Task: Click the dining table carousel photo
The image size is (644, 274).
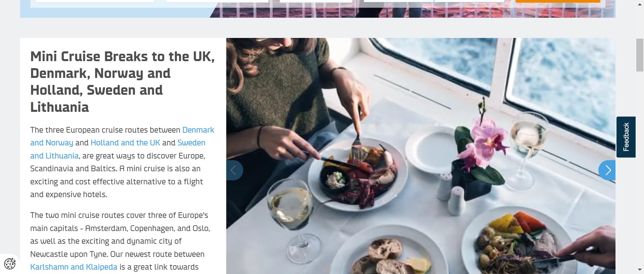Action: (x=421, y=156)
